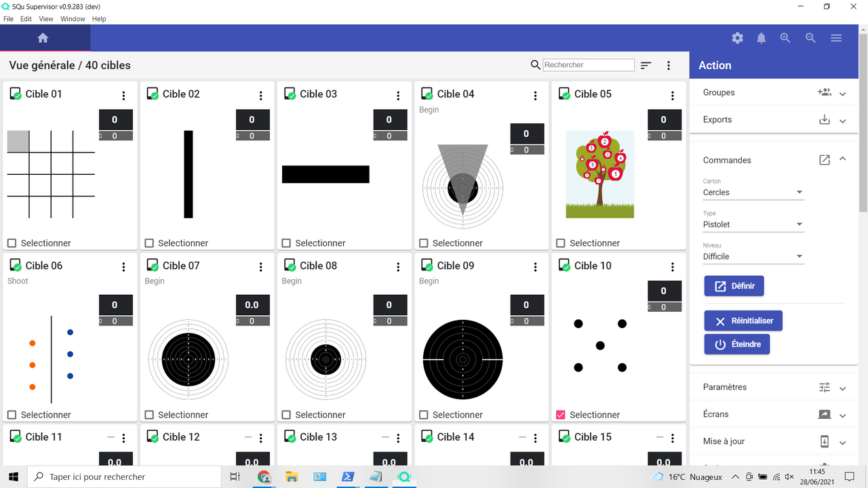Viewport: 868px width, 488px height.
Task: Open the Carton dropdown showing Cercles
Action: 753,192
